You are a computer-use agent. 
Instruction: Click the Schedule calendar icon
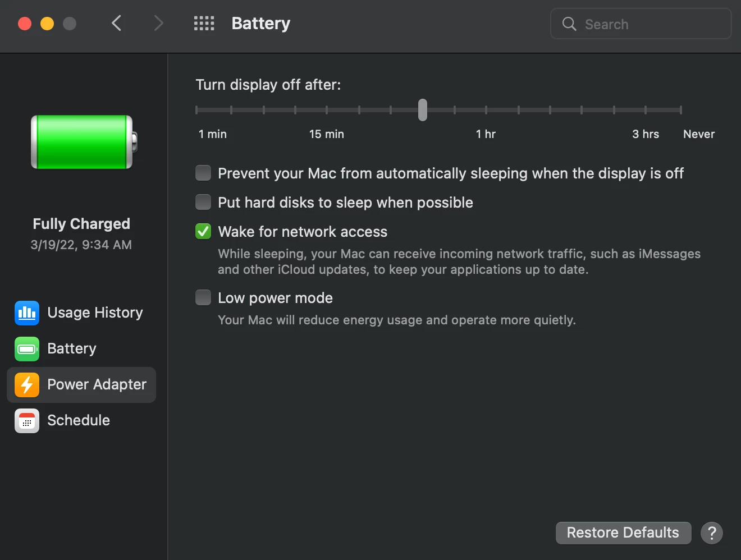coord(27,421)
